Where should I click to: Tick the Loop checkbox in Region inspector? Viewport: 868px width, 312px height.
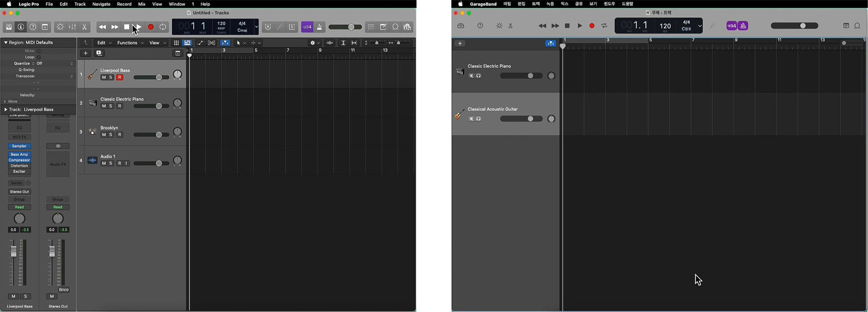click(39, 57)
